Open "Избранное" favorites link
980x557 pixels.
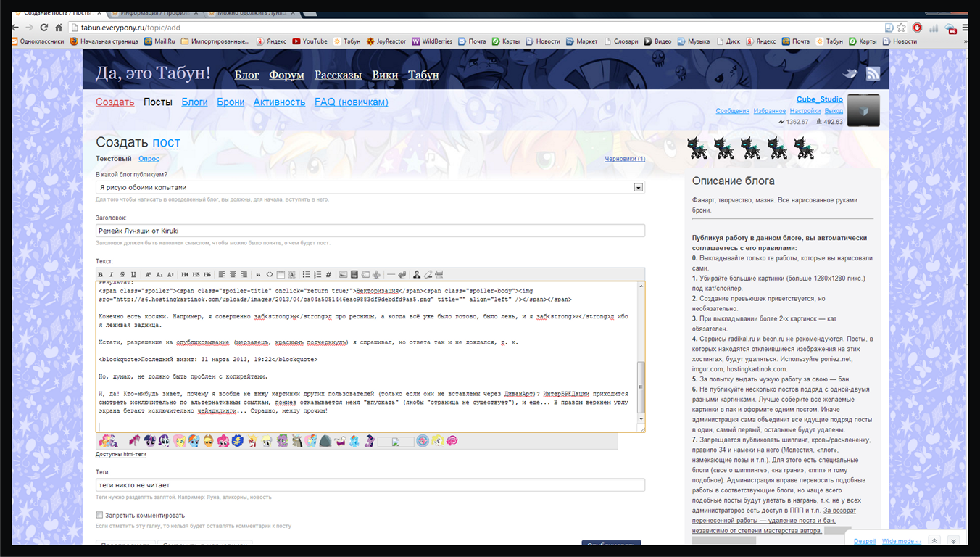[x=770, y=111]
